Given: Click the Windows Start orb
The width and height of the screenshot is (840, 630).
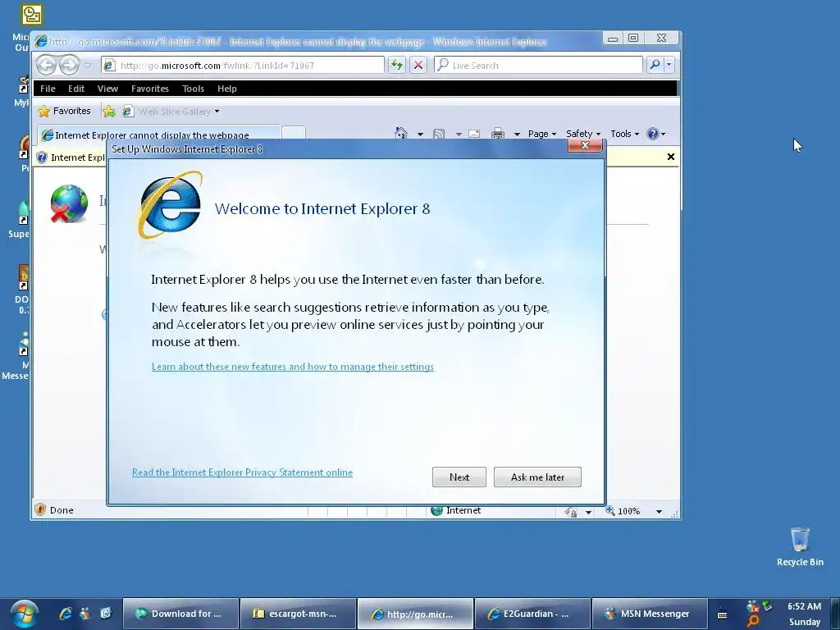Looking at the screenshot, I should tap(24, 614).
